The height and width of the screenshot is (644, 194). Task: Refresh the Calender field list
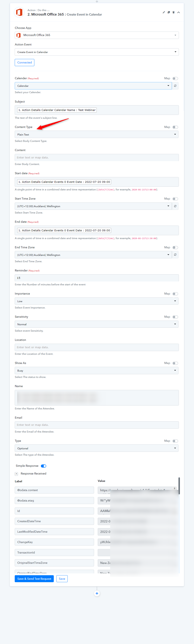coord(175,86)
